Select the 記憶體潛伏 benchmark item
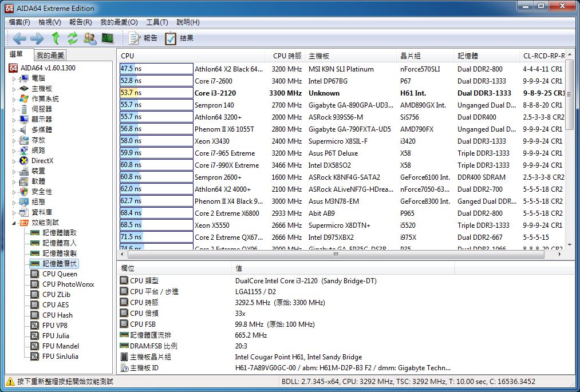Image resolution: width=580 pixels, height=392 pixels. click(x=54, y=264)
